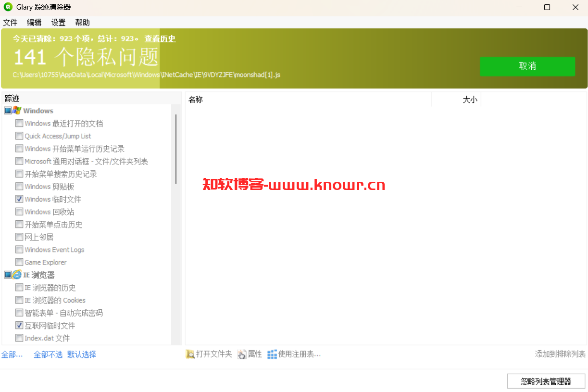
Task: Click the 属性 label
Action: [255, 354]
